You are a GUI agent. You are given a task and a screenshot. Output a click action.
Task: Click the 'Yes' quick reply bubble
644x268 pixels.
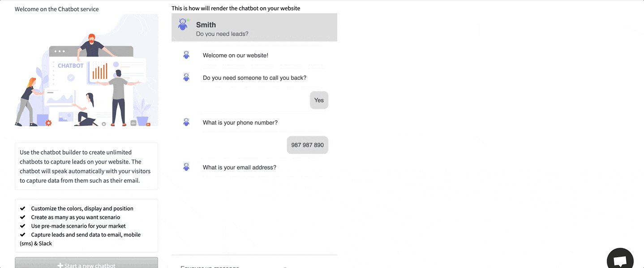tap(318, 100)
